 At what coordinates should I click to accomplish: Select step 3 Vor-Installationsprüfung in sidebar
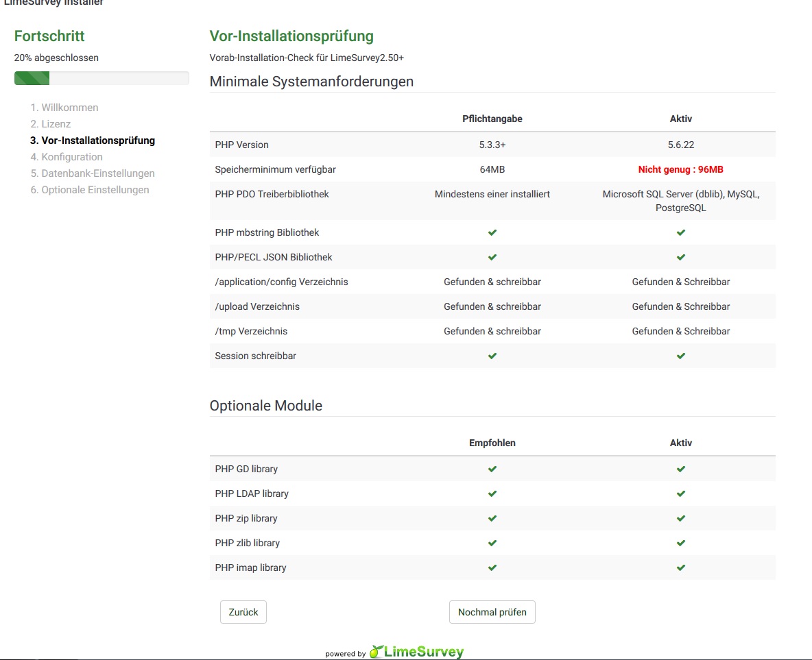click(x=98, y=140)
